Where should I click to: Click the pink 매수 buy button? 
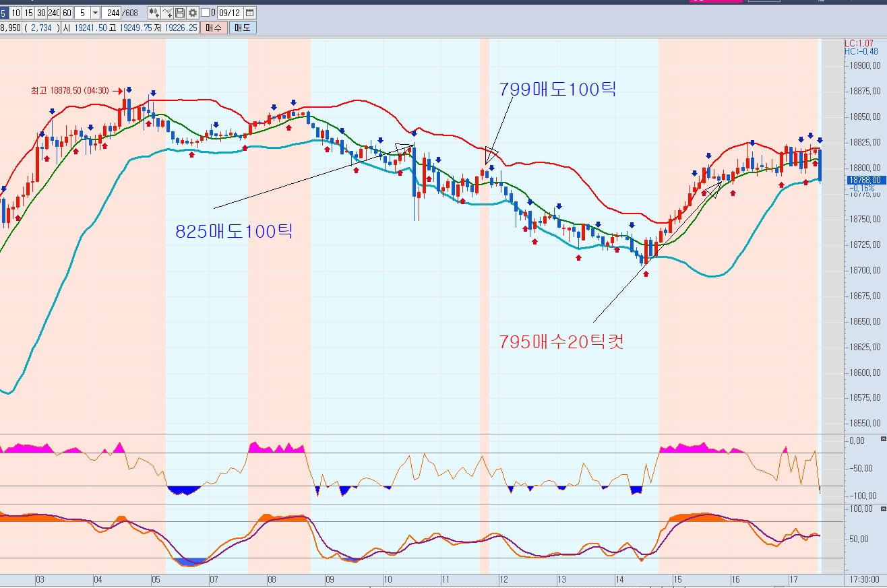[214, 28]
